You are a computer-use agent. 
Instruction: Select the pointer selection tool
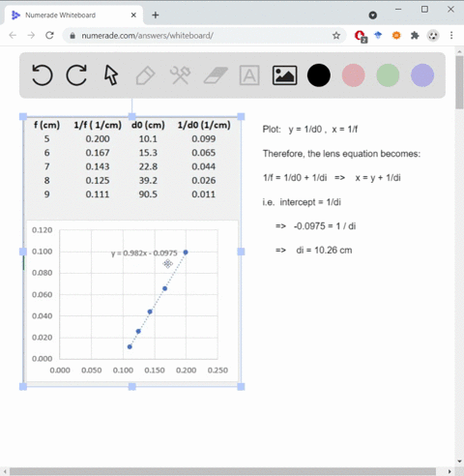pos(111,75)
